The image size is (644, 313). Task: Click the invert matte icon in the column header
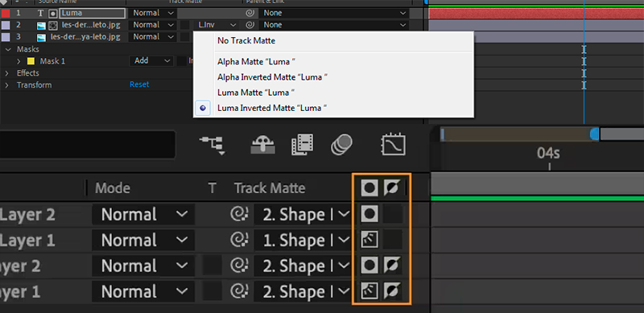(392, 188)
